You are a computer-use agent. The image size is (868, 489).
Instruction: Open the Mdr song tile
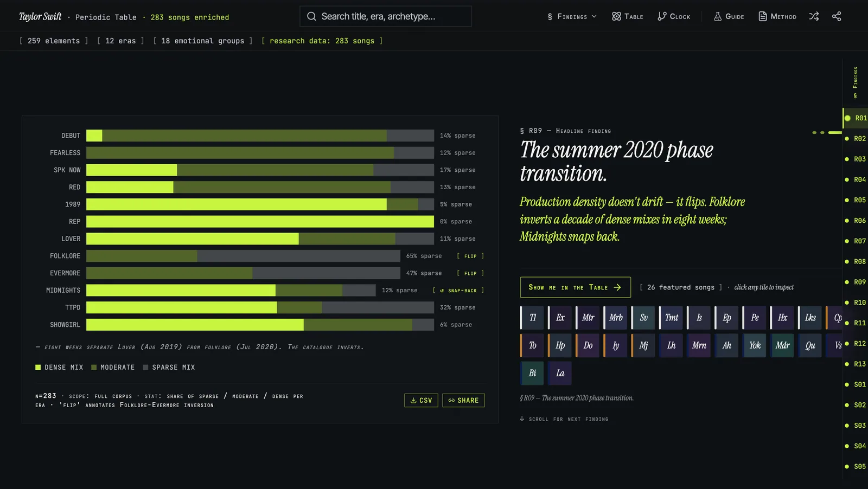[782, 345]
